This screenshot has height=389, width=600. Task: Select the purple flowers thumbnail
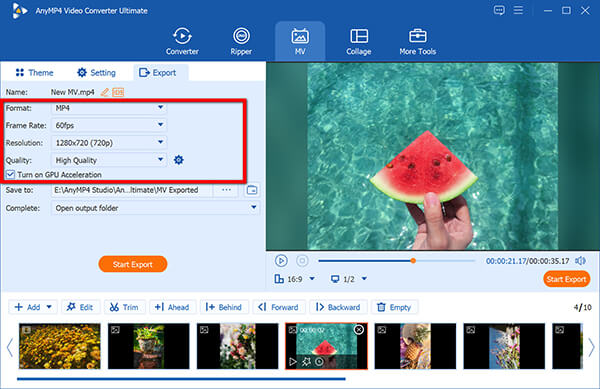click(504, 346)
